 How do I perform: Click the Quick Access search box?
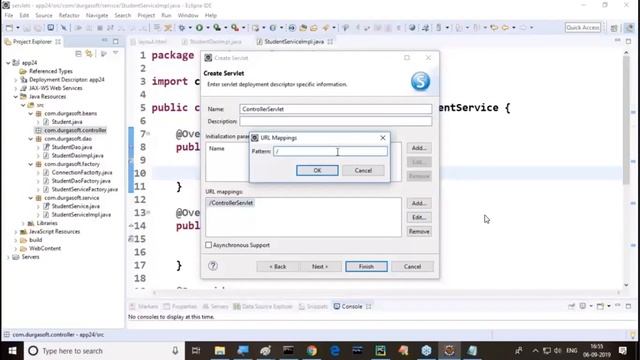point(582,27)
